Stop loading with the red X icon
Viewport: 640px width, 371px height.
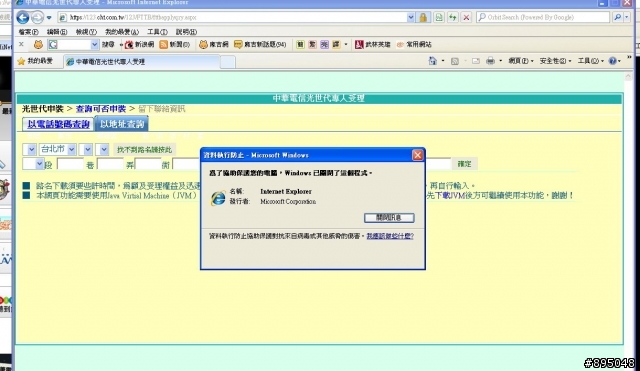[x=466, y=17]
